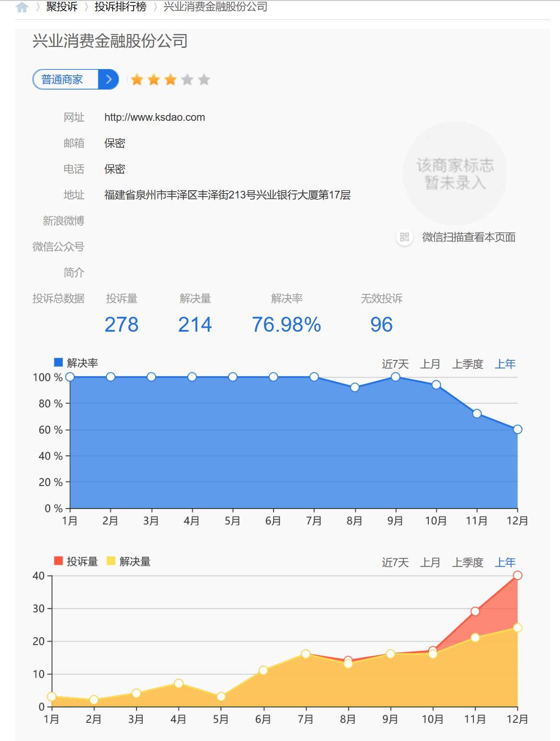Click the WeChat QR code icon
The image size is (560, 741).
click(404, 237)
